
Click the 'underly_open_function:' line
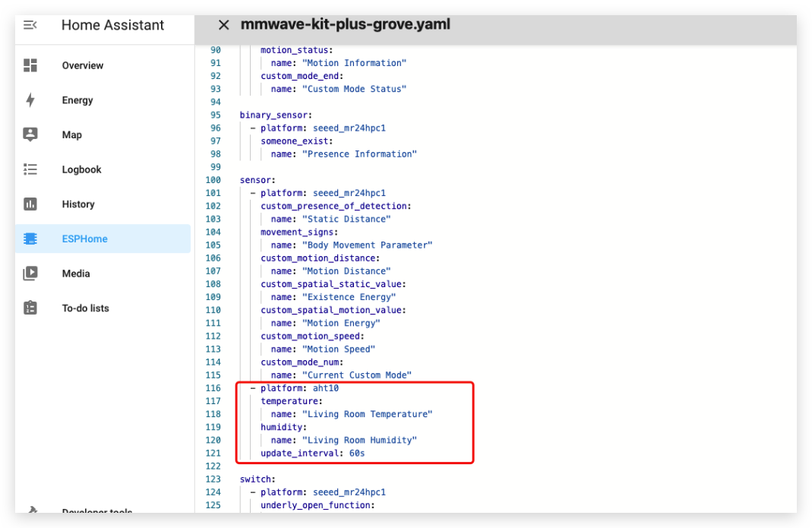tap(318, 505)
